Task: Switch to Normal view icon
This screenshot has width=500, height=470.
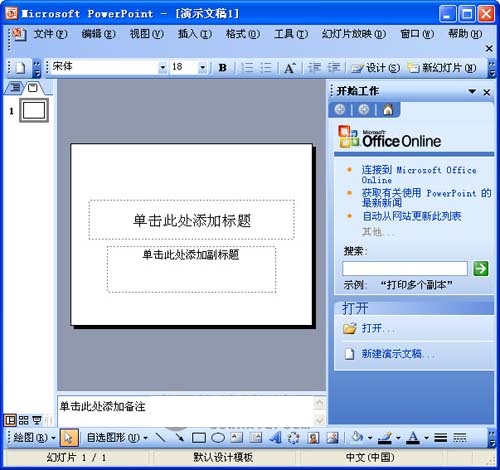Action: 10,420
